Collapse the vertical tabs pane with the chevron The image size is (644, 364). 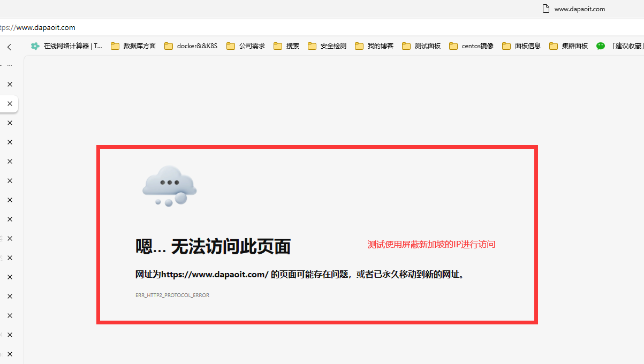[9, 47]
